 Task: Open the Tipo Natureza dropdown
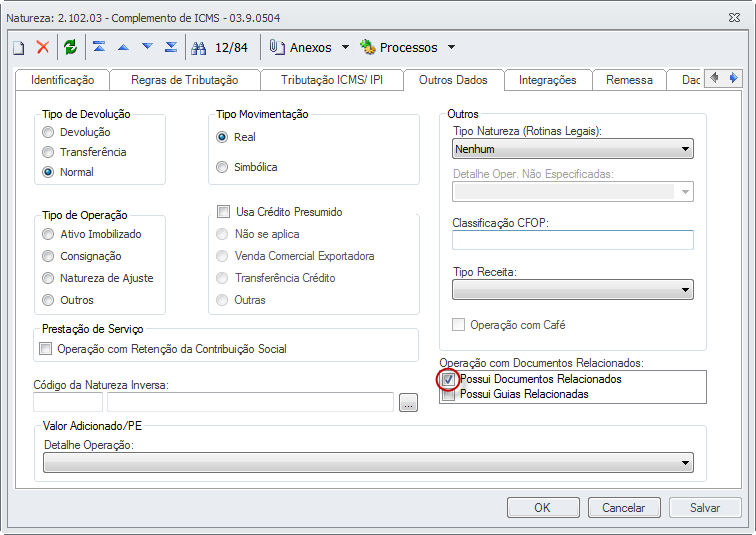[573, 149]
